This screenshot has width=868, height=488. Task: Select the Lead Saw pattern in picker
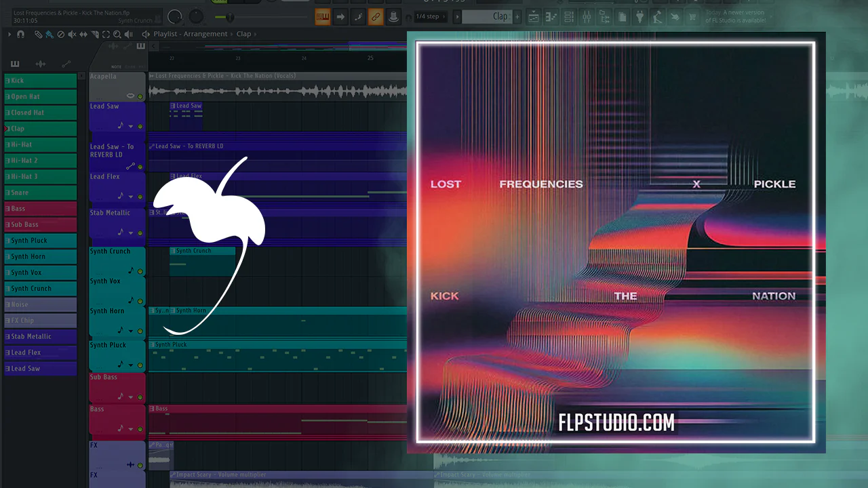pos(40,369)
